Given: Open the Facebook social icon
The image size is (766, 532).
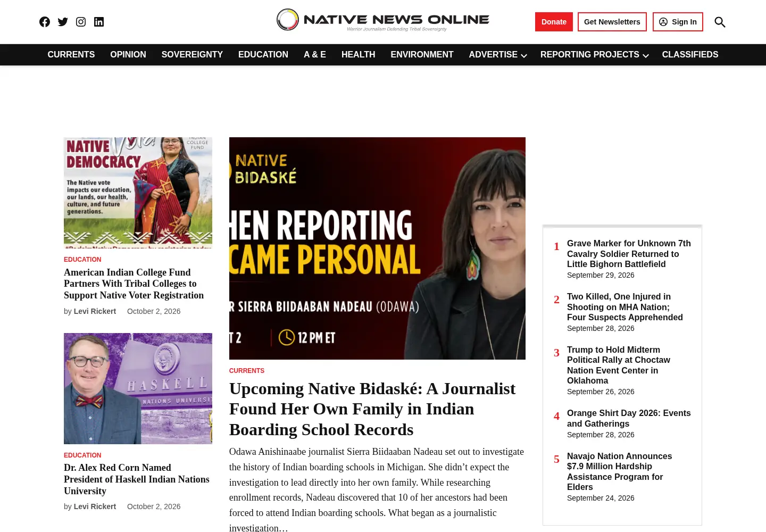Looking at the screenshot, I should point(45,22).
